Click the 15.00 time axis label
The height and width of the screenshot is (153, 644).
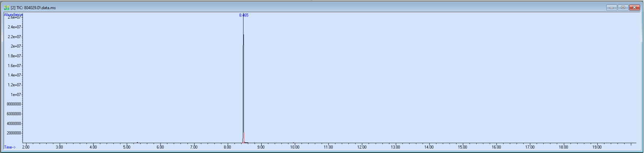[462, 147]
